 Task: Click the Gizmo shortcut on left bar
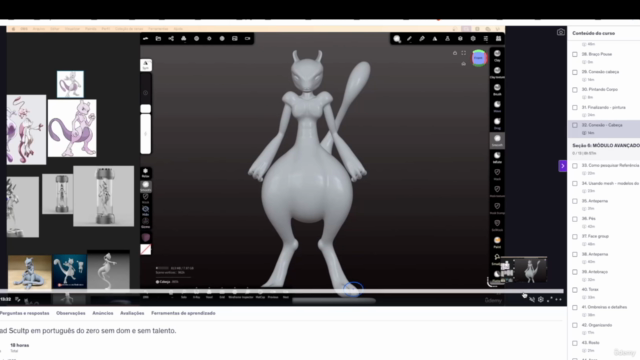(x=145, y=223)
